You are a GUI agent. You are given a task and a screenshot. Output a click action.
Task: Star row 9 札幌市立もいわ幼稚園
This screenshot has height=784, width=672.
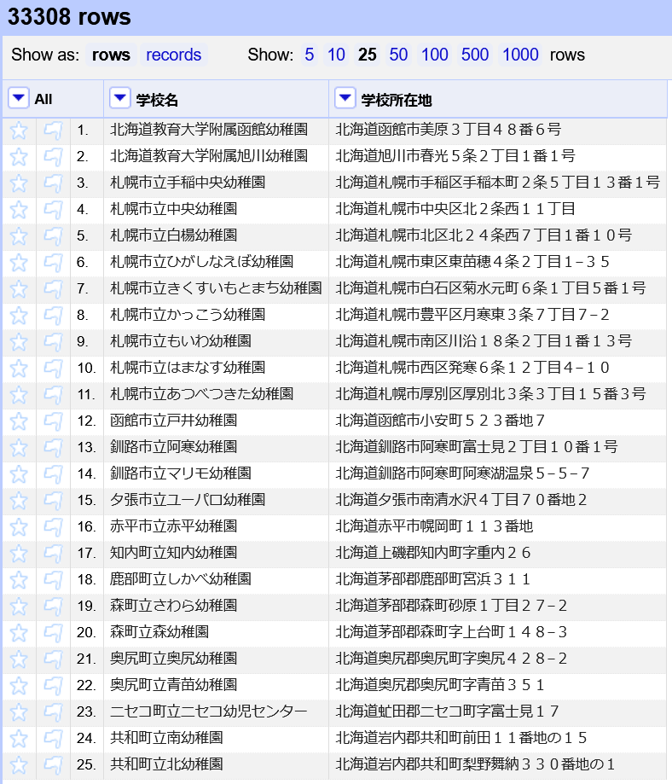pyautogui.click(x=19, y=342)
